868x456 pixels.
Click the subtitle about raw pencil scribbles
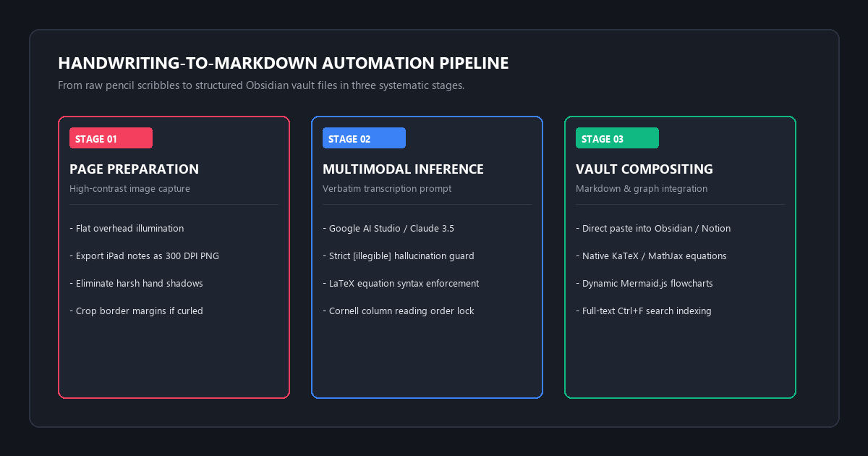click(261, 85)
